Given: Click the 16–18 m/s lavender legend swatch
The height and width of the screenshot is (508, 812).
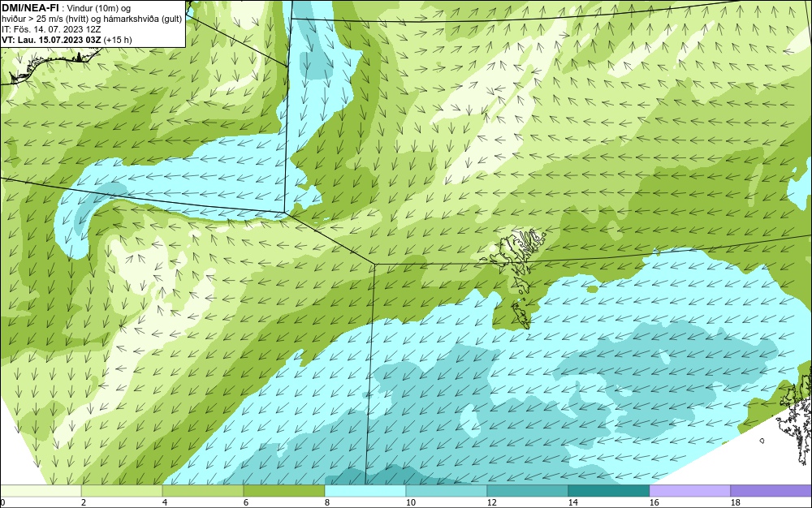Looking at the screenshot, I should point(689,491).
